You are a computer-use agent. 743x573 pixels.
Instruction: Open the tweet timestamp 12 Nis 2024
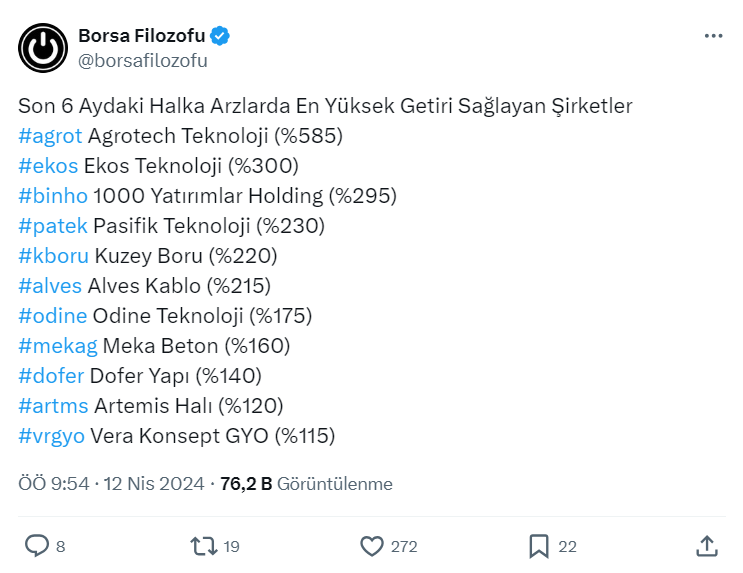[155, 484]
